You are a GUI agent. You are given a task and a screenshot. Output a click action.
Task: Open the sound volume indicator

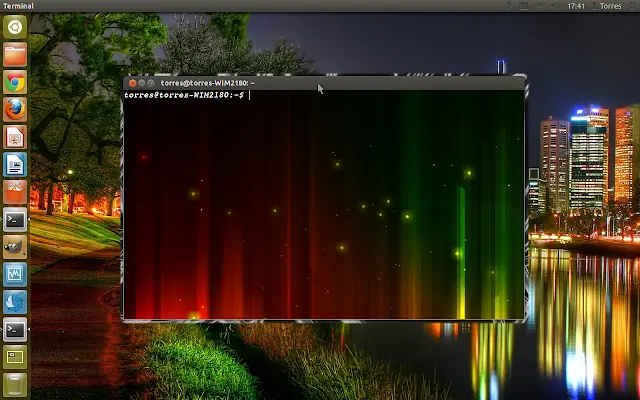555,6
